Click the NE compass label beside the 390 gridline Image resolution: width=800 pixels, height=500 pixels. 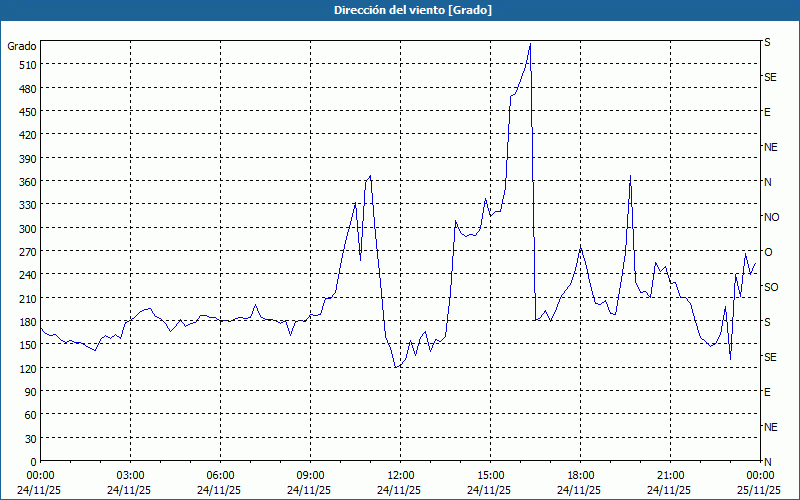770,147
